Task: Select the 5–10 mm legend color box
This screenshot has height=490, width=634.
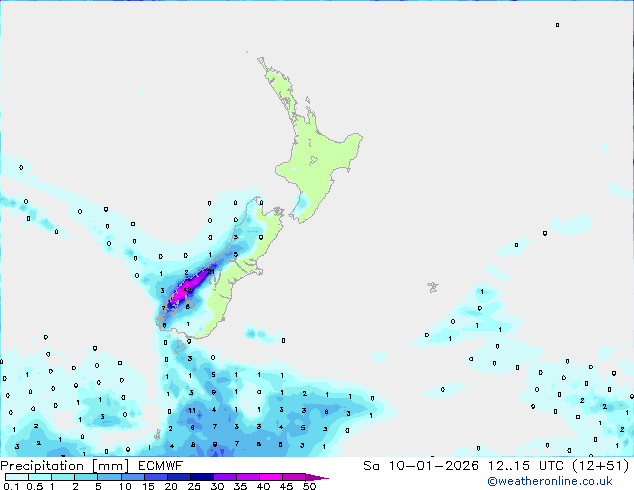Action: (x=109, y=477)
